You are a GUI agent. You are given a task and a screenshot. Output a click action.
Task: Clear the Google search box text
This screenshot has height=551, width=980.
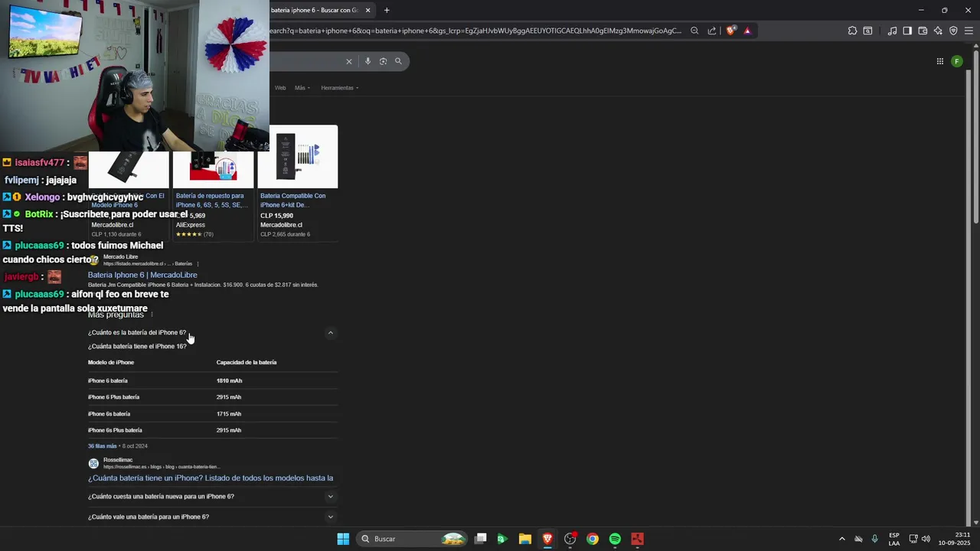pyautogui.click(x=348, y=61)
